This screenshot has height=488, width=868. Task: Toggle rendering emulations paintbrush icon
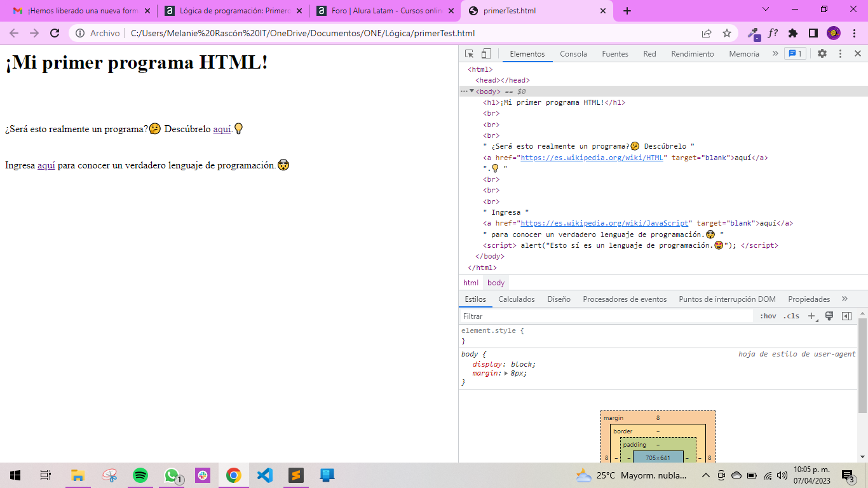tap(829, 316)
